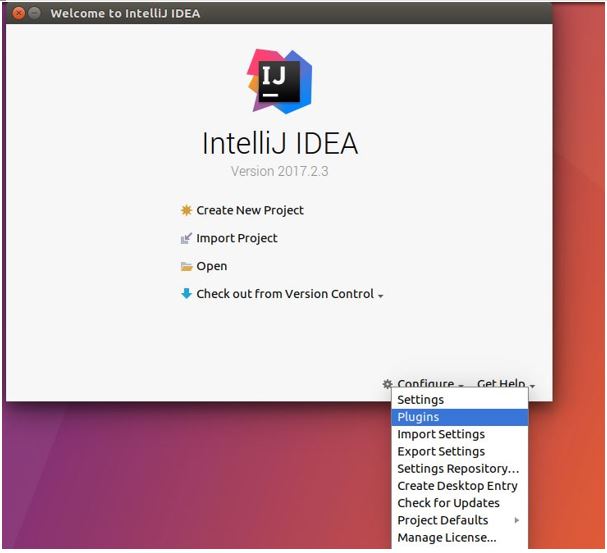Click the blue Check out download arrow icon
607x553 pixels.
point(186,294)
